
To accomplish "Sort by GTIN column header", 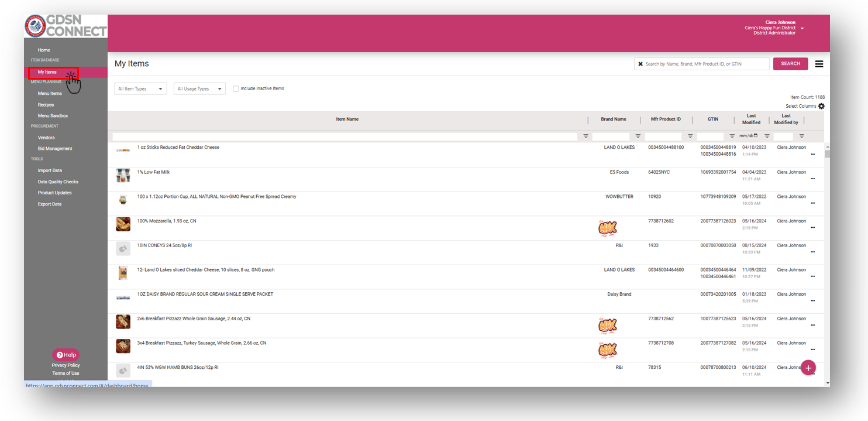I will point(713,119).
